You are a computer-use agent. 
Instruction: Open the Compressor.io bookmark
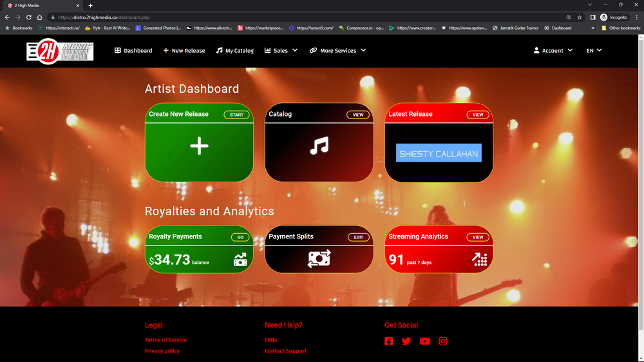361,28
